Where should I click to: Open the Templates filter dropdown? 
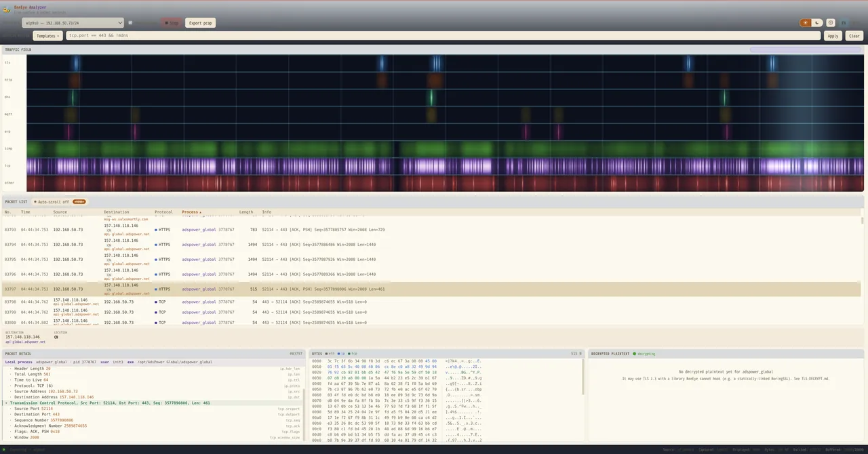[x=47, y=36]
